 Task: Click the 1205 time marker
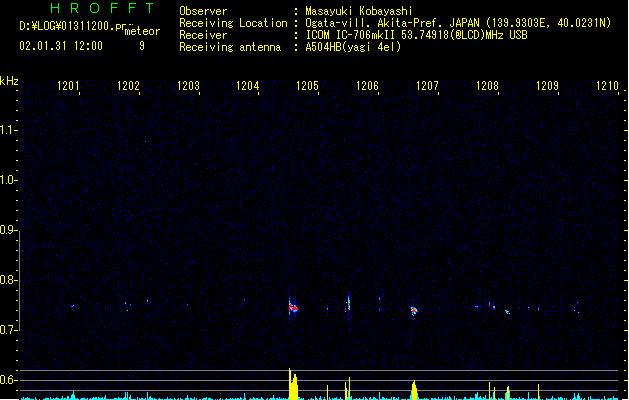click(x=307, y=86)
